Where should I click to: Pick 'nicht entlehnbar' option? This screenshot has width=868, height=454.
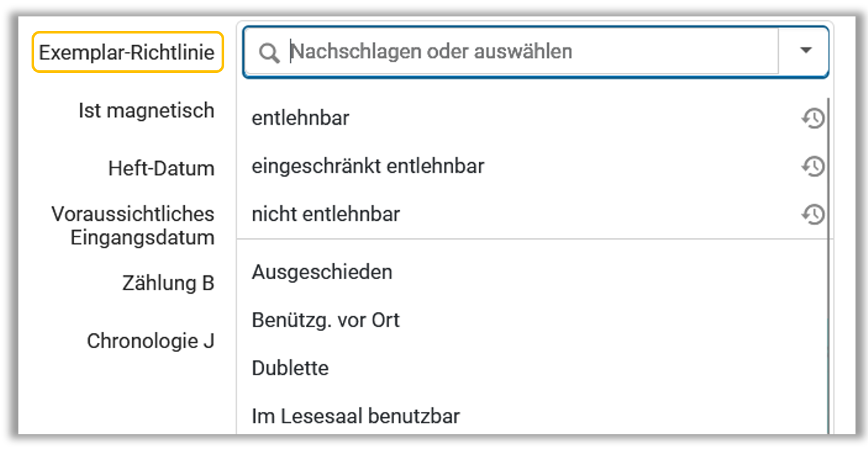(325, 214)
